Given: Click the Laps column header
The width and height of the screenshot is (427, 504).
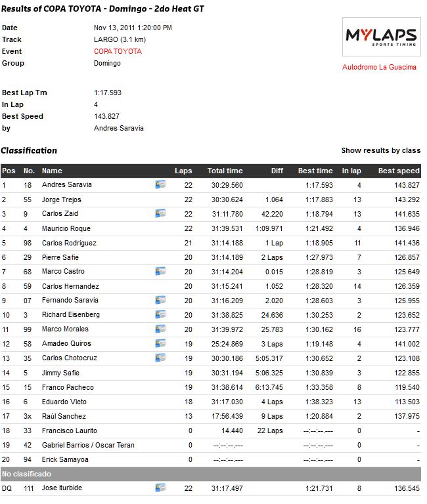Looking at the screenshot, I should (183, 171).
